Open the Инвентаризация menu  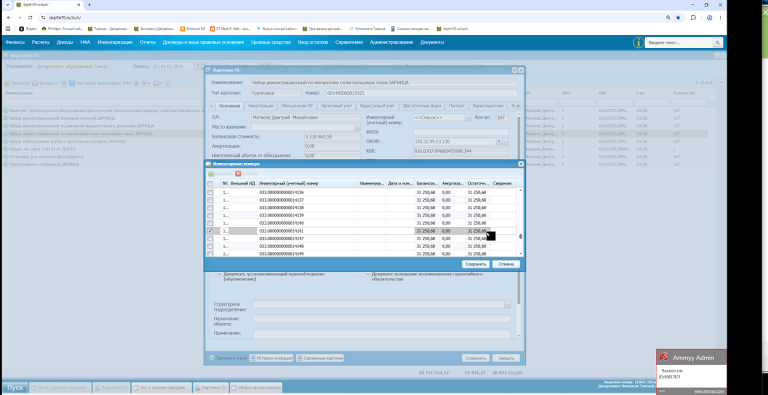(x=115, y=43)
